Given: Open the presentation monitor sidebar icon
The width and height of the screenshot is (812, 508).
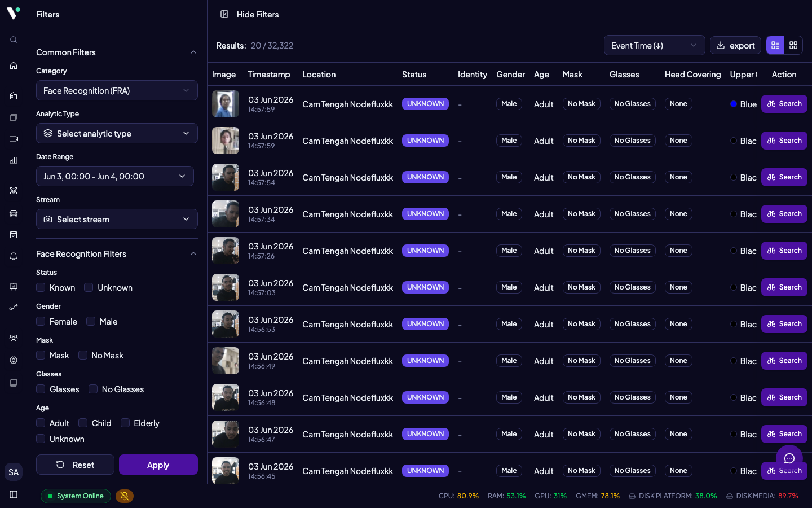Looking at the screenshot, I should click(14, 287).
